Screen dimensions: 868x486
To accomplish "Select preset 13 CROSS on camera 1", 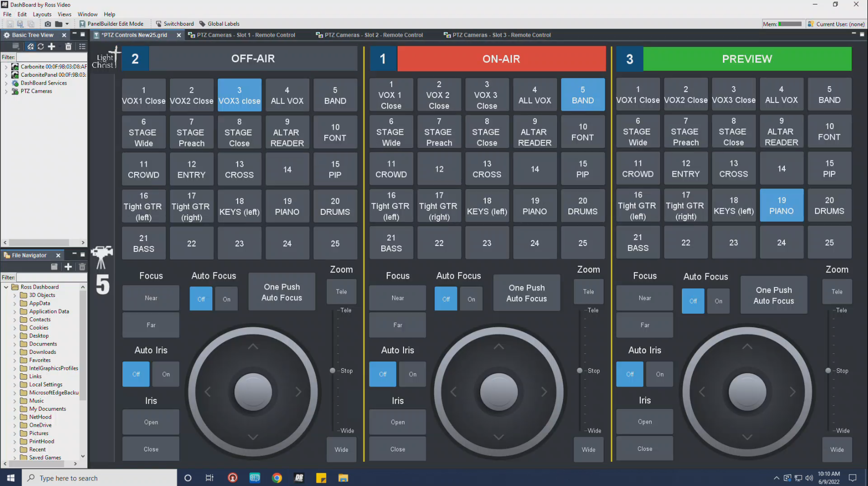I will tap(487, 169).
